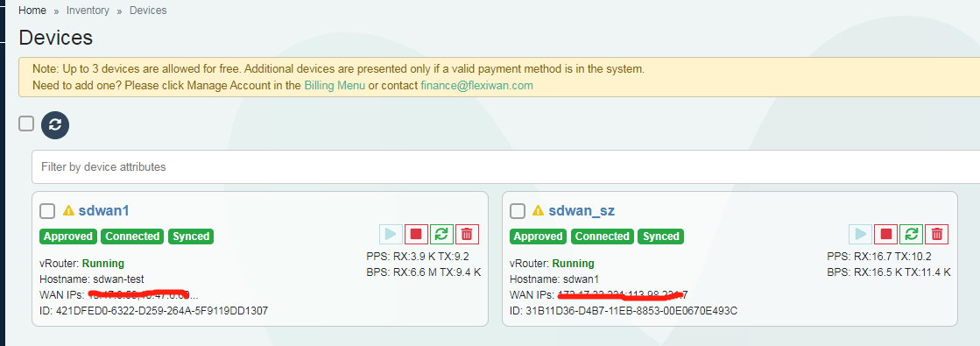Viewport: 980px width, 346px height.
Task: Go to Home breadcrumb
Action: 32,10
